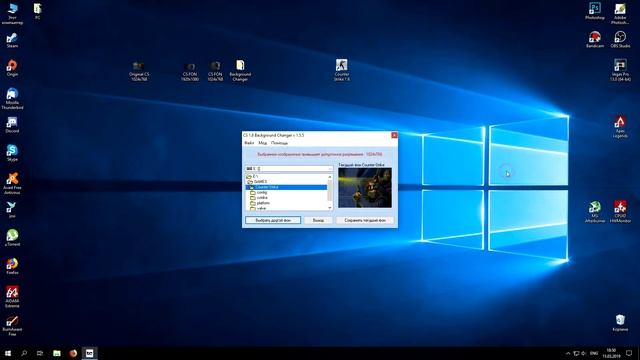Select the Mozilla Thunderbird desktop icon

[12, 99]
